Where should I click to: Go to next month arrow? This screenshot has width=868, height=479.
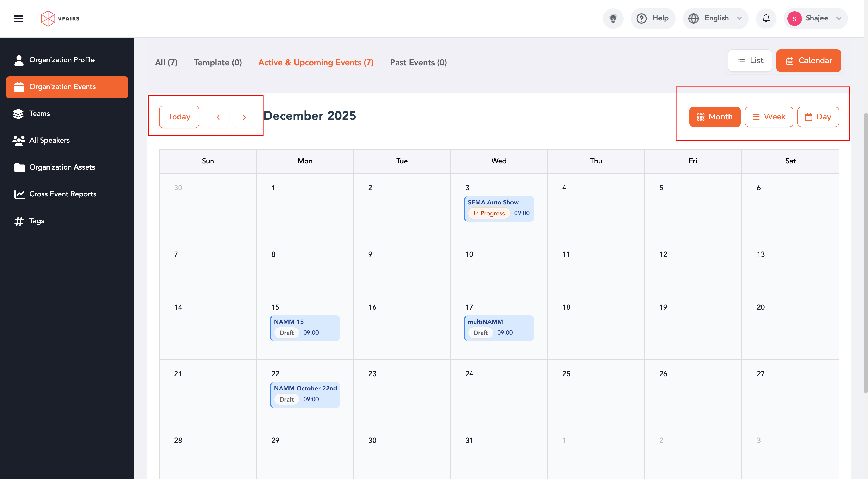click(x=244, y=117)
